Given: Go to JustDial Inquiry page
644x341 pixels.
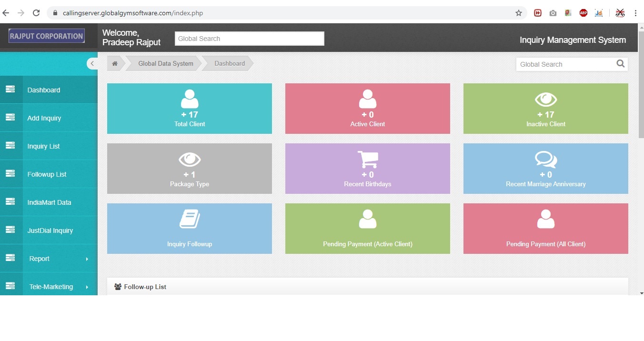Looking at the screenshot, I should pos(50,231).
